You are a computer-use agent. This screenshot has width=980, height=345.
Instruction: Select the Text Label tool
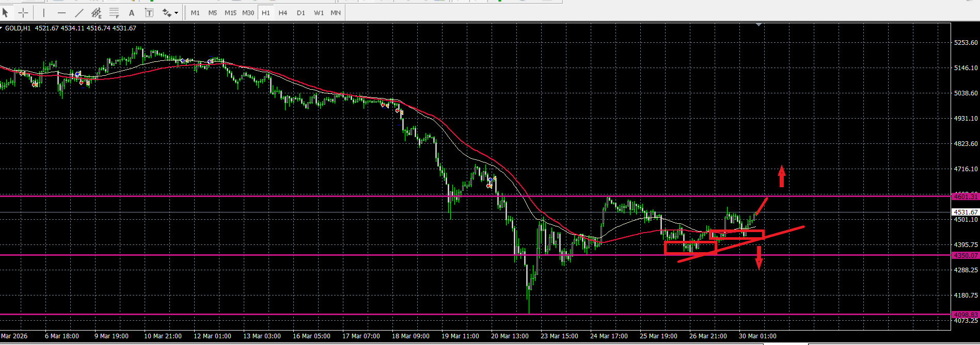click(149, 13)
